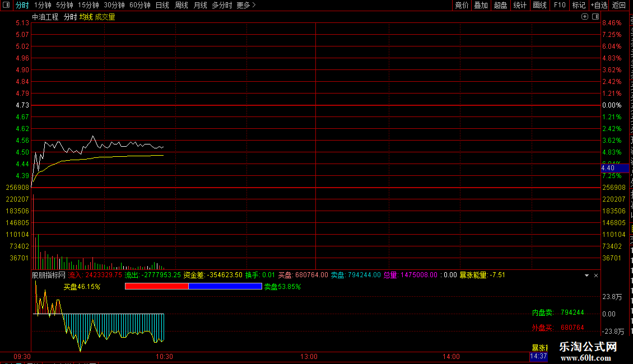Click the 叠加 overlay button
This screenshot has width=633, height=364.
pyautogui.click(x=481, y=5)
